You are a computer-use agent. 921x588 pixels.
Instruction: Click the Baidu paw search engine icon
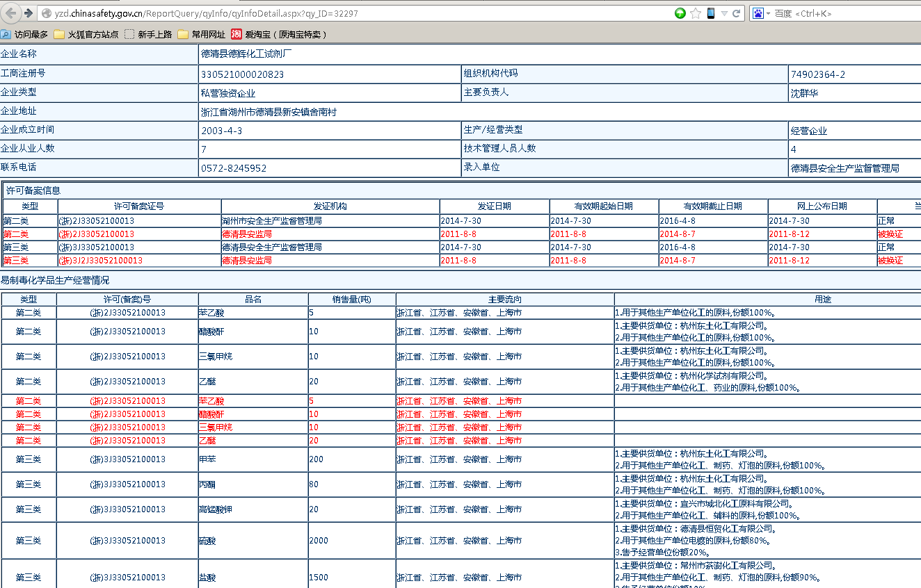[x=758, y=13]
